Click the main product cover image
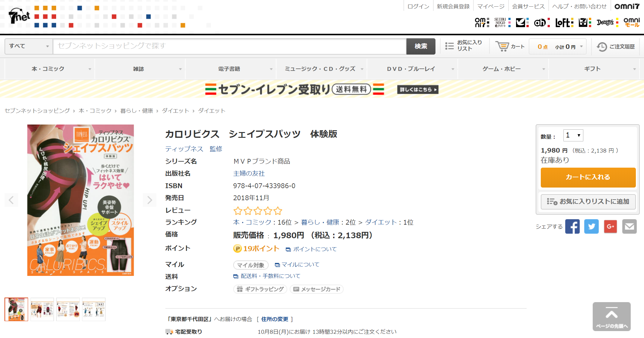 (81, 200)
